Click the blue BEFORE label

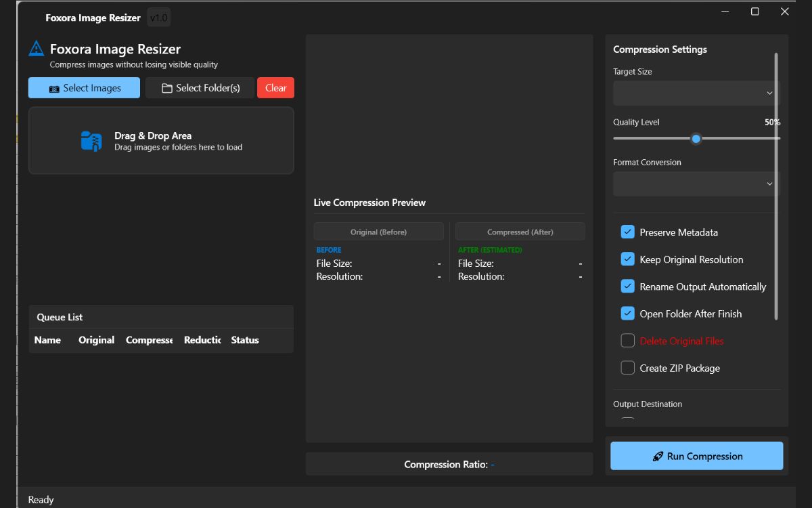click(x=329, y=250)
